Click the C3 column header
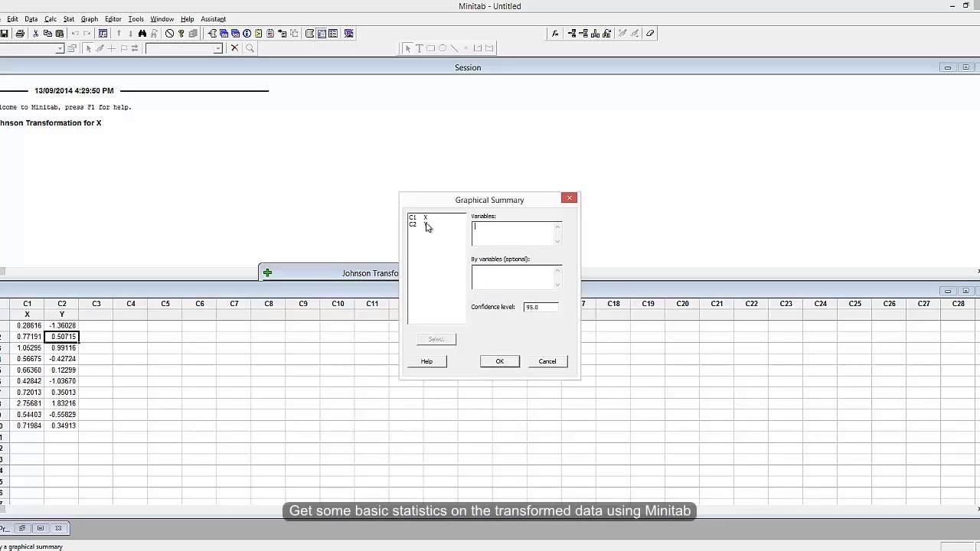 [96, 304]
